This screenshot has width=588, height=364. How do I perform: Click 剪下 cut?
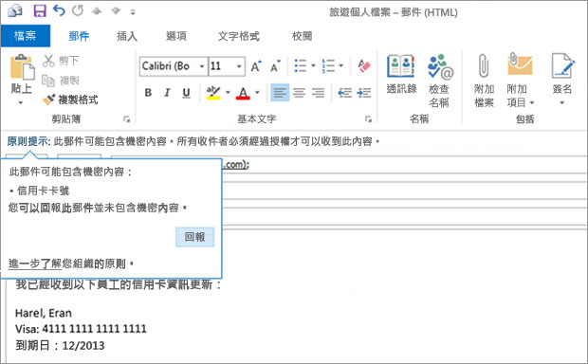tap(61, 61)
